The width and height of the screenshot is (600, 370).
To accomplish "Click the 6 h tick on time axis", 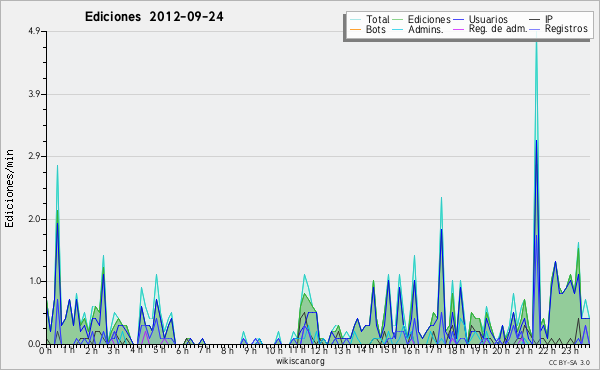I will pos(182,350).
